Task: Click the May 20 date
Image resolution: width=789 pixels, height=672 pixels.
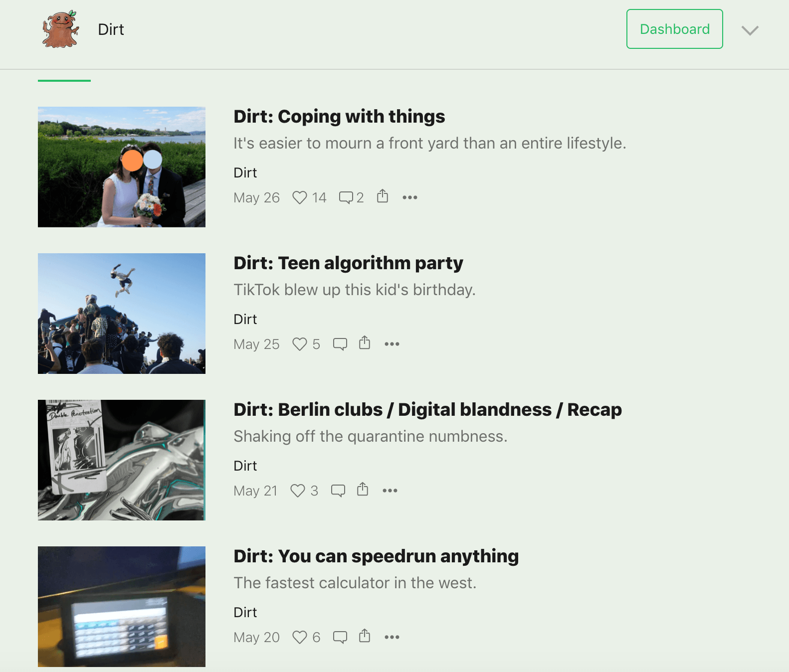Action: tap(256, 638)
